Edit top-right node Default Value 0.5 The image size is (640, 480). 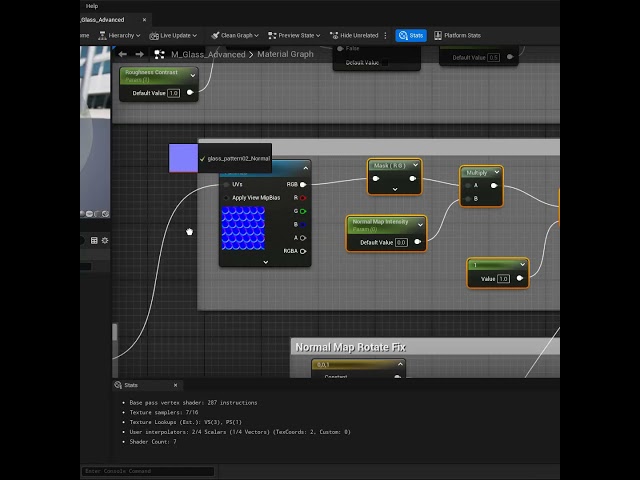493,58
